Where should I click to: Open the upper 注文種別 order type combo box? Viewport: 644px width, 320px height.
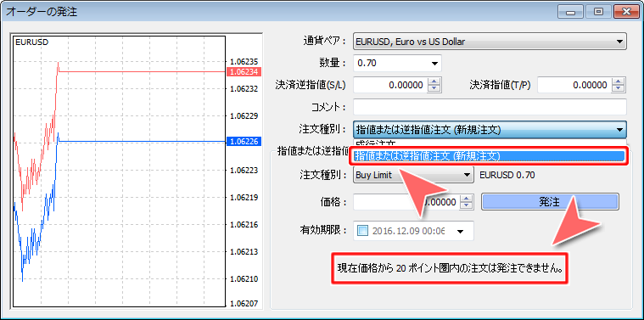pos(490,130)
